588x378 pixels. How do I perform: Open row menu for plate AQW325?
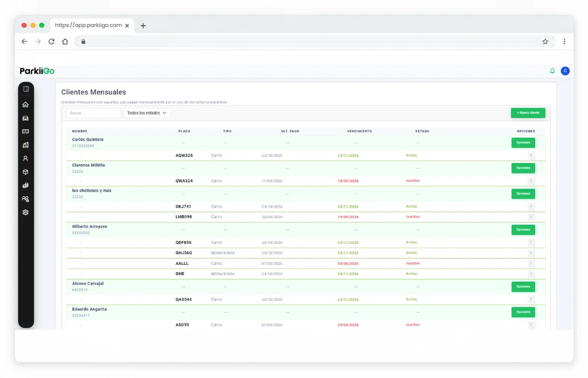click(531, 155)
